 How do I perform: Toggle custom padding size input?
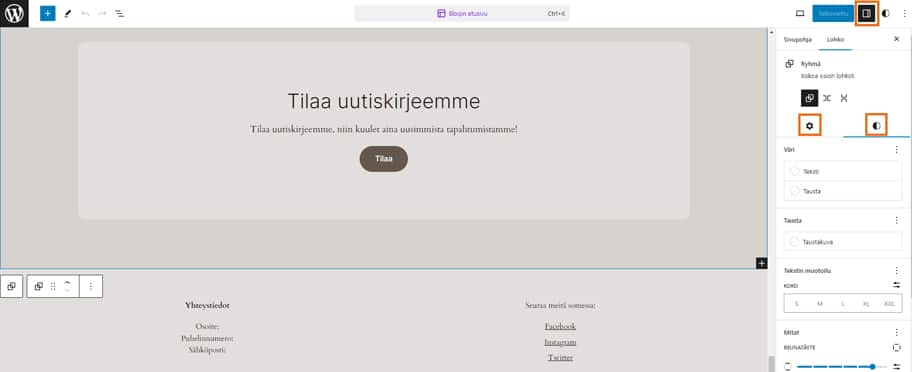[x=896, y=366]
